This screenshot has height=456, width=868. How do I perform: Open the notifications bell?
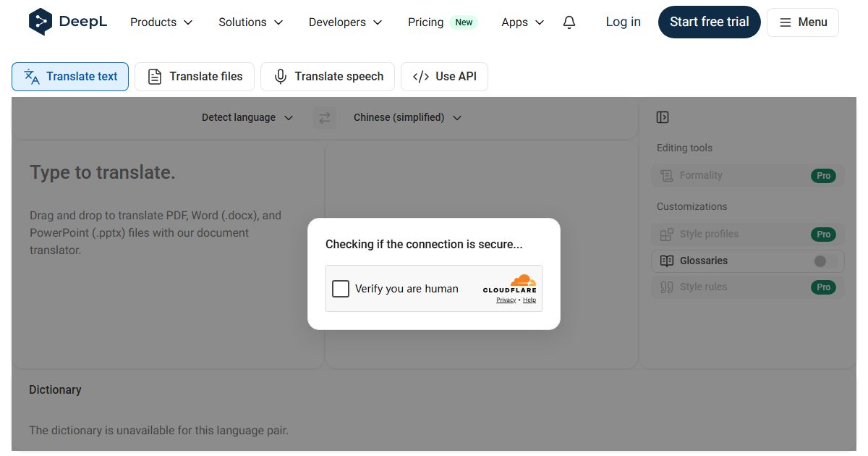point(569,22)
